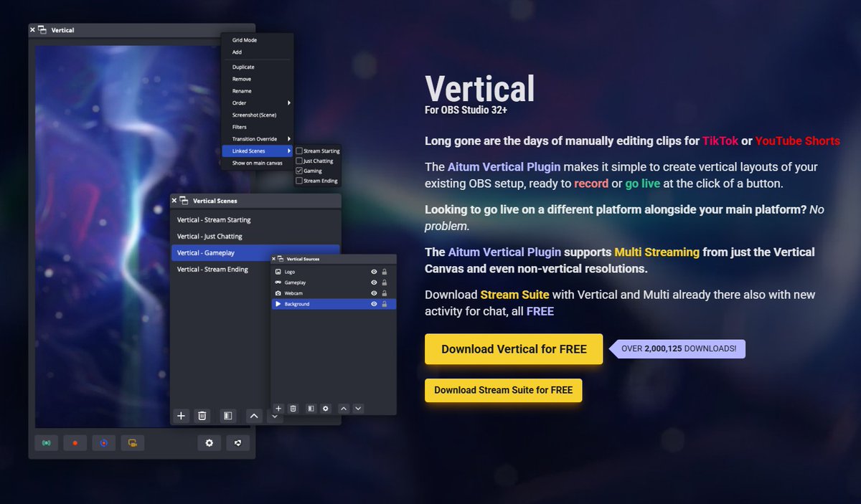861x504 pixels.
Task: Select Screenshot (Scene) menu entry
Action: pos(254,115)
